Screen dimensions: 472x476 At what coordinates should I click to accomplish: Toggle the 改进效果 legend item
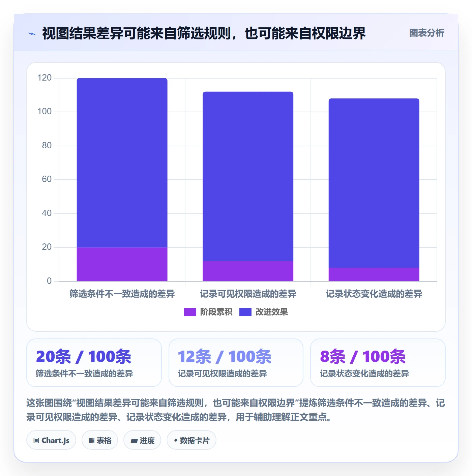click(264, 312)
